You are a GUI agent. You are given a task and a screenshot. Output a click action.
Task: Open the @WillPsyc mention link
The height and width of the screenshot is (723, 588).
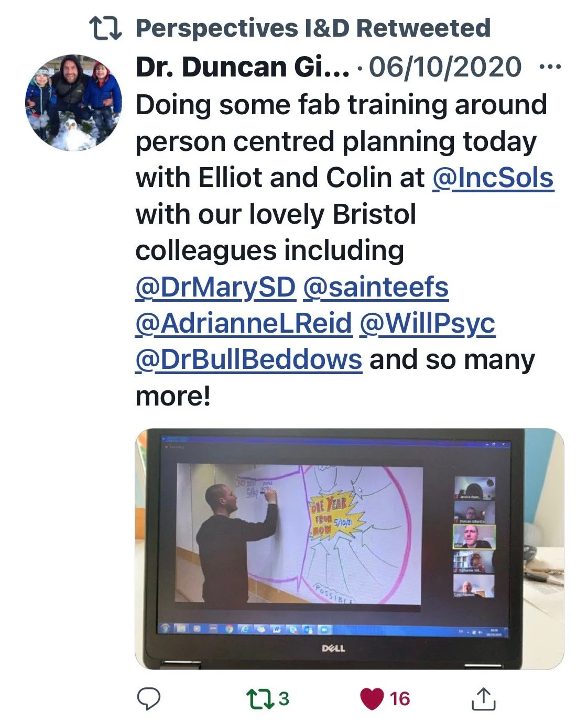coord(428,324)
